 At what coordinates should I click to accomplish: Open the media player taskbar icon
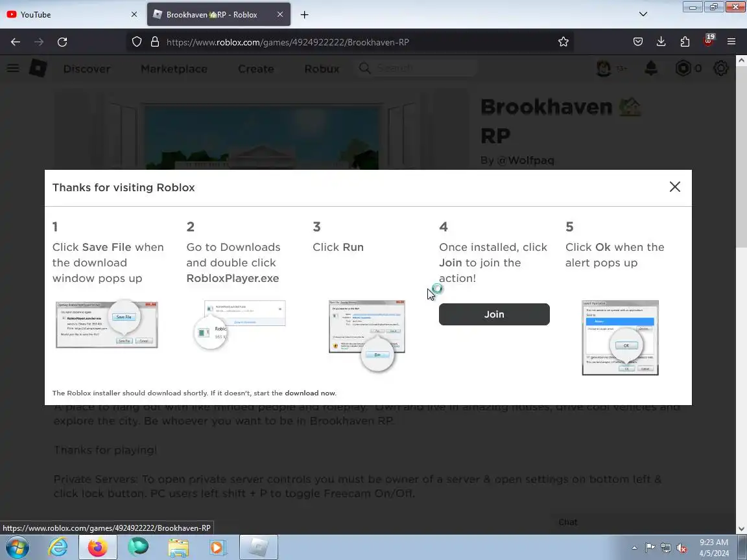tap(217, 548)
